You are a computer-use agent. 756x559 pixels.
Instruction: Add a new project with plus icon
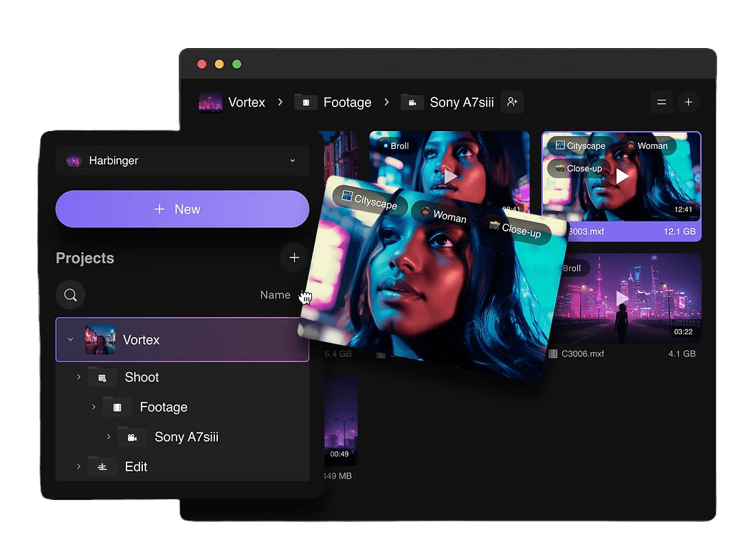click(294, 258)
